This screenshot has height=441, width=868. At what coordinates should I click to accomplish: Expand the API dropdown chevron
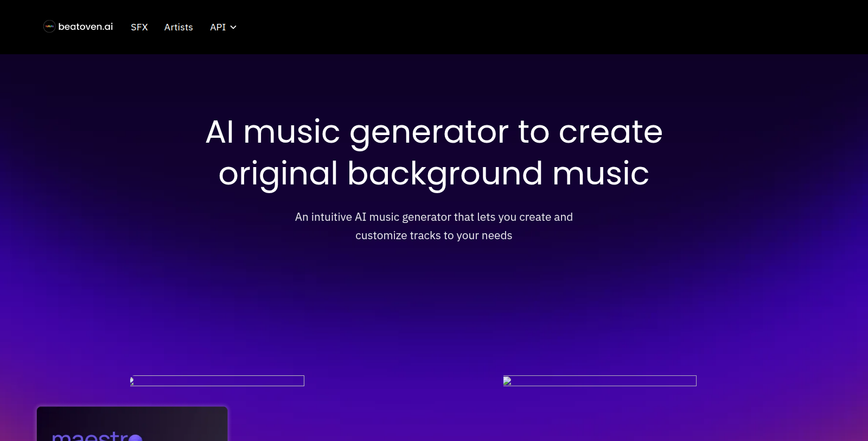coord(233,27)
